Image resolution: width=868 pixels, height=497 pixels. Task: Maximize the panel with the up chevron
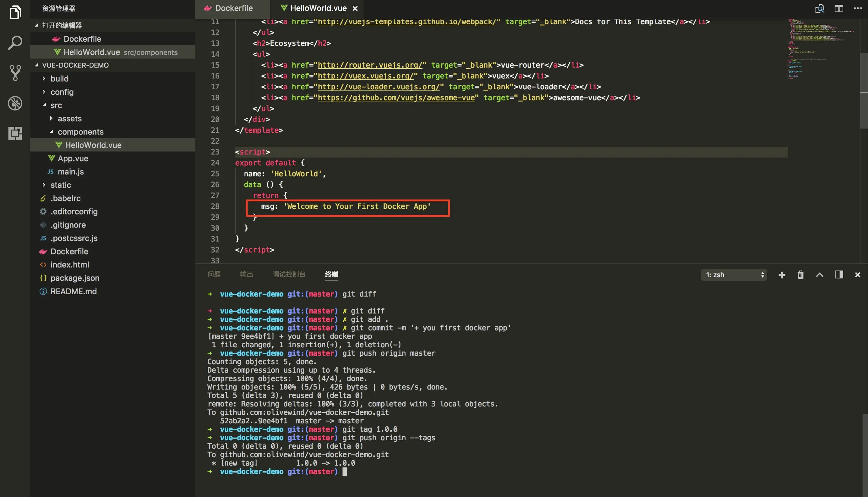click(x=819, y=275)
